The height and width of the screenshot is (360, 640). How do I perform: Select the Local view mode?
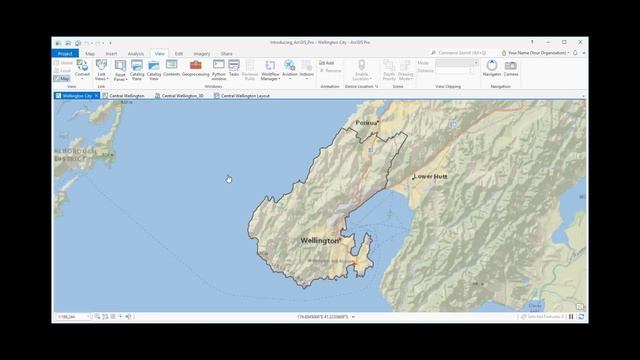click(63, 71)
